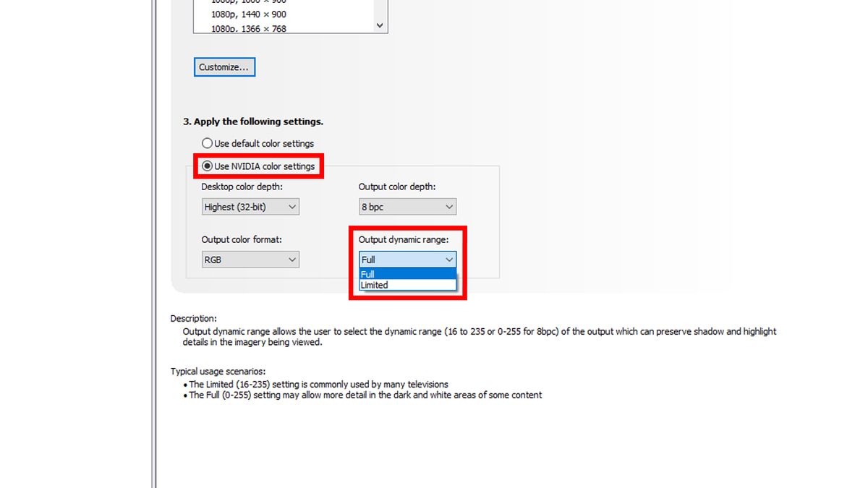Click the resolution list scroll chevron

[379, 25]
